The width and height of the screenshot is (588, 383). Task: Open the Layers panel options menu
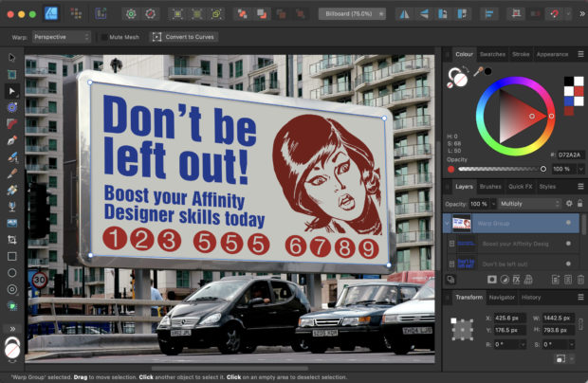[x=580, y=186]
